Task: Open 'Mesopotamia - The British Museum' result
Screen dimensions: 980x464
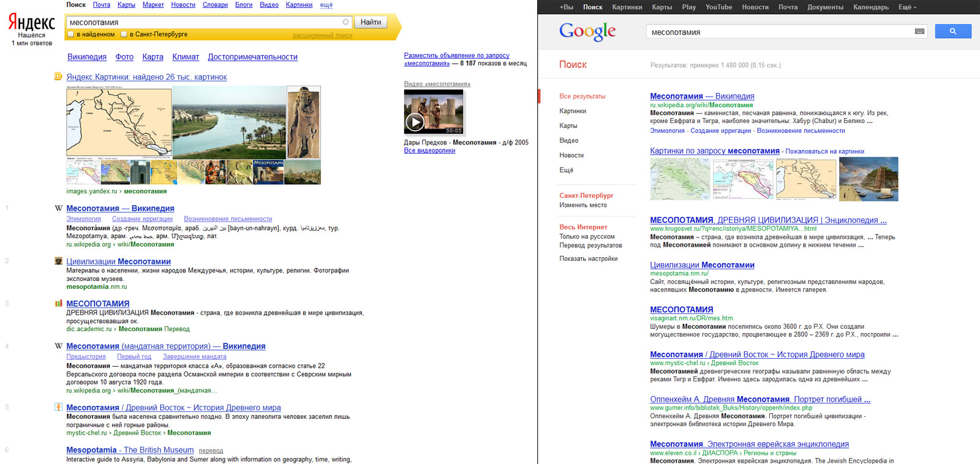Action: pos(130,450)
